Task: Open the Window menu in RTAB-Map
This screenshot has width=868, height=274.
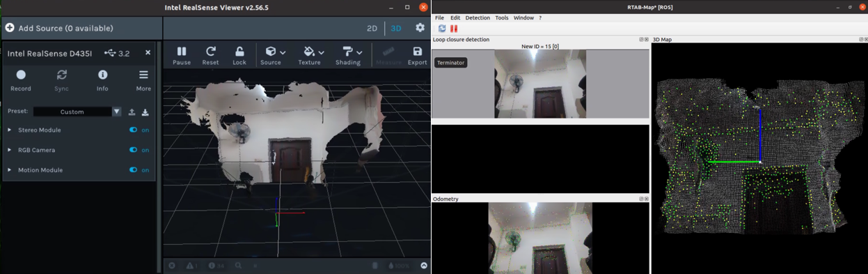Action: [x=523, y=17]
